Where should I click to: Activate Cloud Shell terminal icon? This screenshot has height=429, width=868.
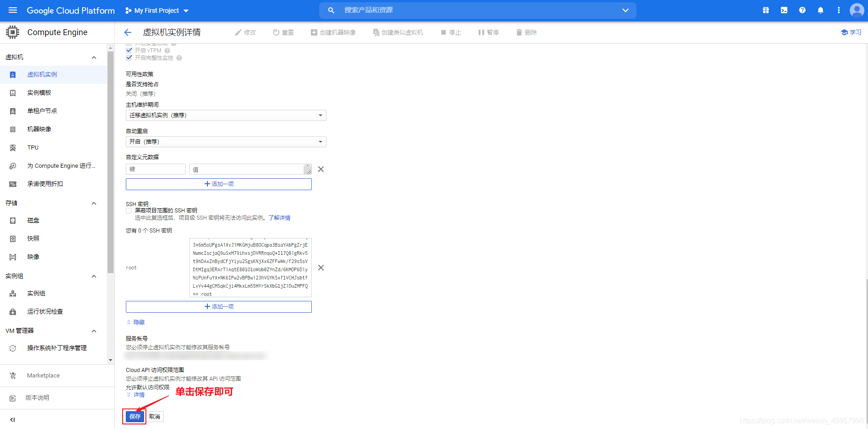pyautogui.click(x=784, y=10)
